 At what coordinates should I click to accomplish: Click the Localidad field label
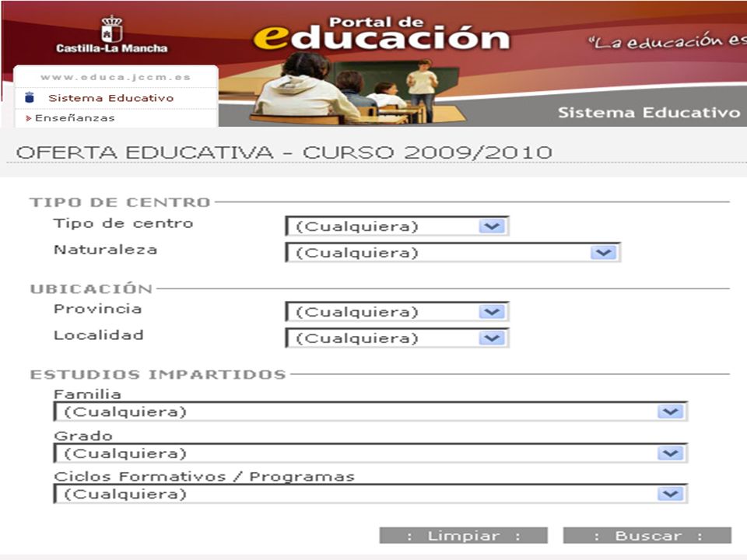click(99, 335)
